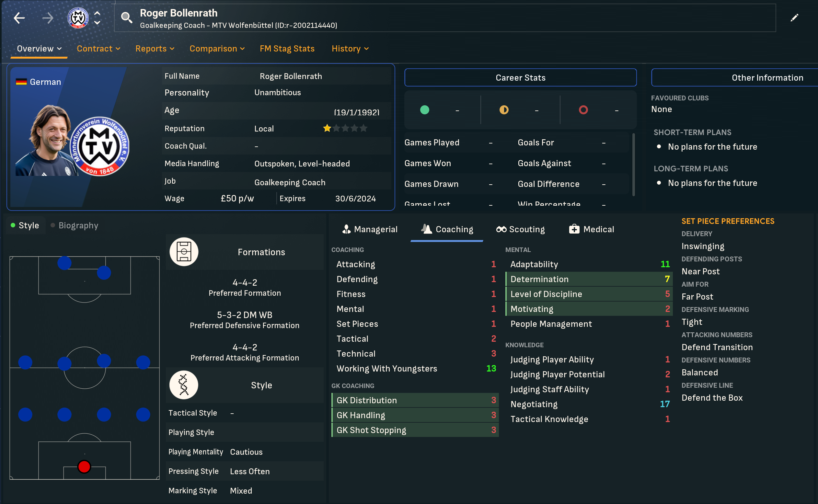Image resolution: width=818 pixels, height=504 pixels.
Task: Select the Style radio option
Action: 25,225
